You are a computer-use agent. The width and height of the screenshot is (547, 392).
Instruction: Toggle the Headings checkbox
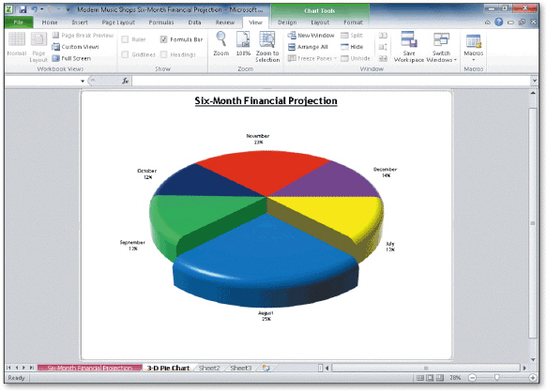(x=163, y=54)
